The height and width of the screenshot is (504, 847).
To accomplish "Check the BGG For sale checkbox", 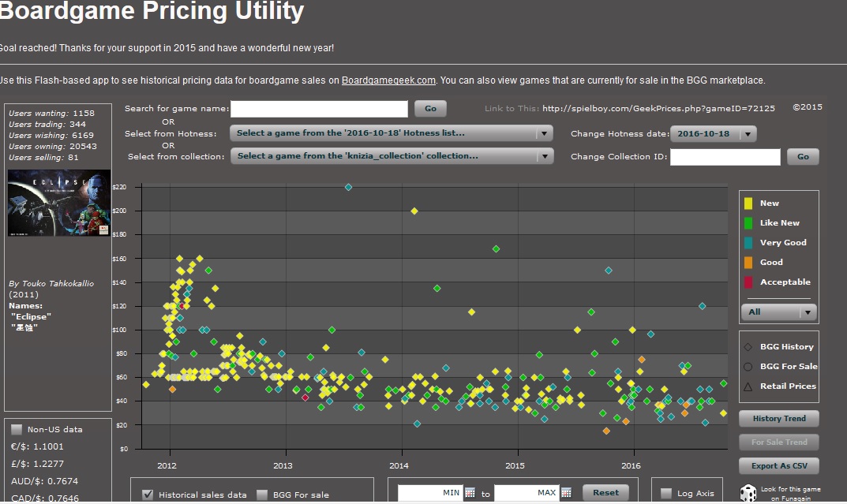I will (262, 495).
